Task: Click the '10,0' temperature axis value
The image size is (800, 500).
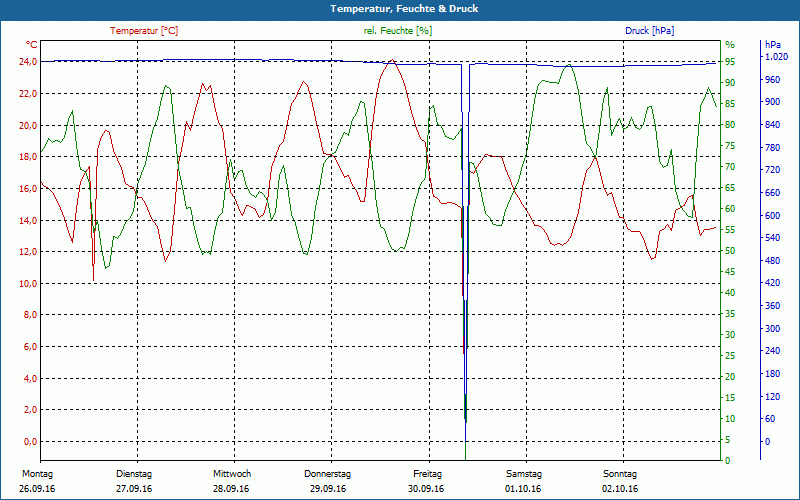Action: coord(28,284)
